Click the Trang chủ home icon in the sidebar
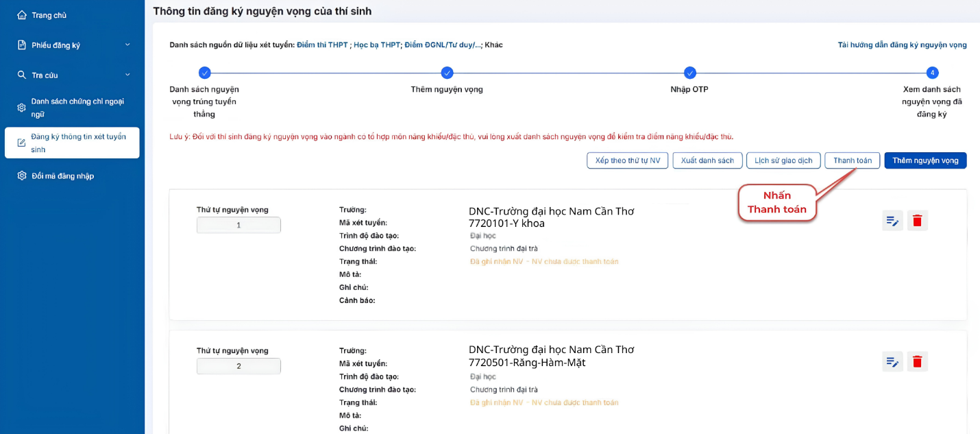This screenshot has width=980, height=434. 22,14
